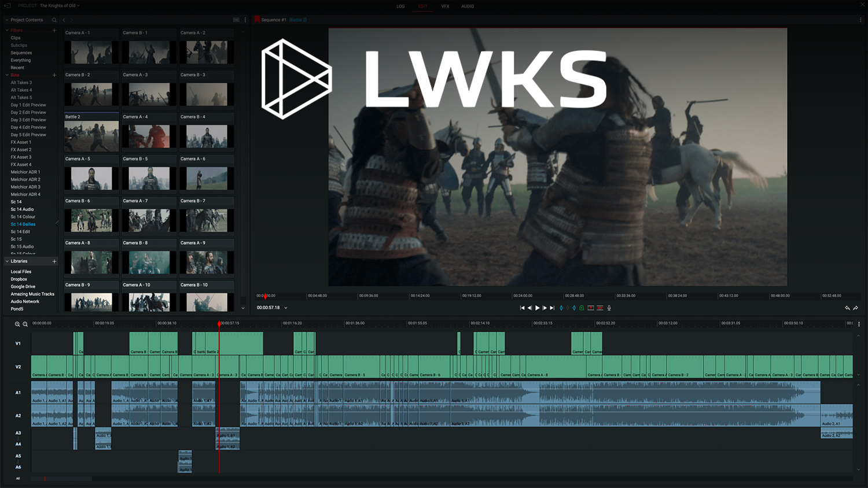Switch to the EDIT tab
The image size is (868, 488).
(x=422, y=6)
